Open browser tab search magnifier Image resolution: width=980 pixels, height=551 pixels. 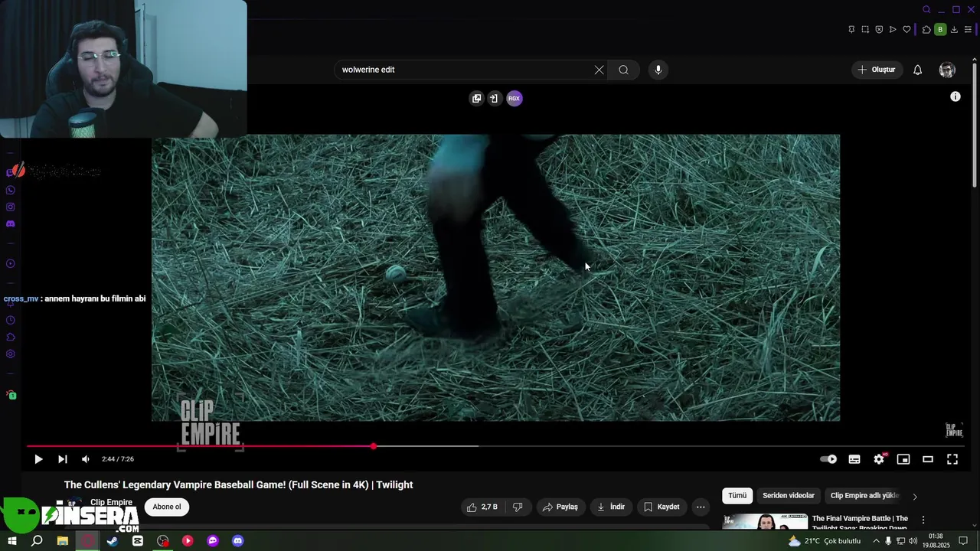tap(926, 10)
